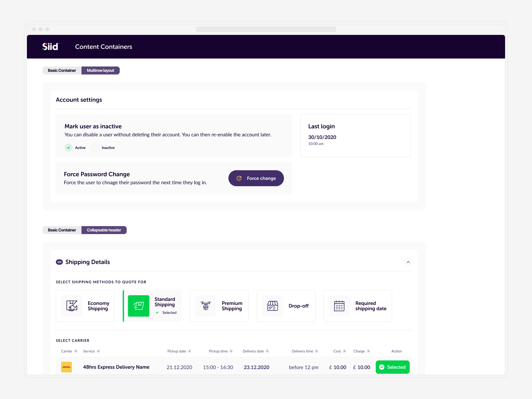Choose the Required shipping date card
This screenshot has height=399, width=532.
(358, 306)
